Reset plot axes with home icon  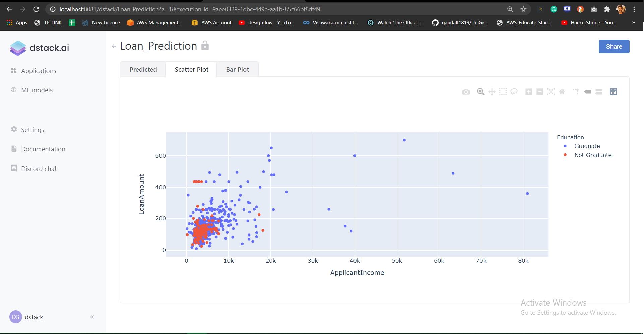click(x=562, y=92)
